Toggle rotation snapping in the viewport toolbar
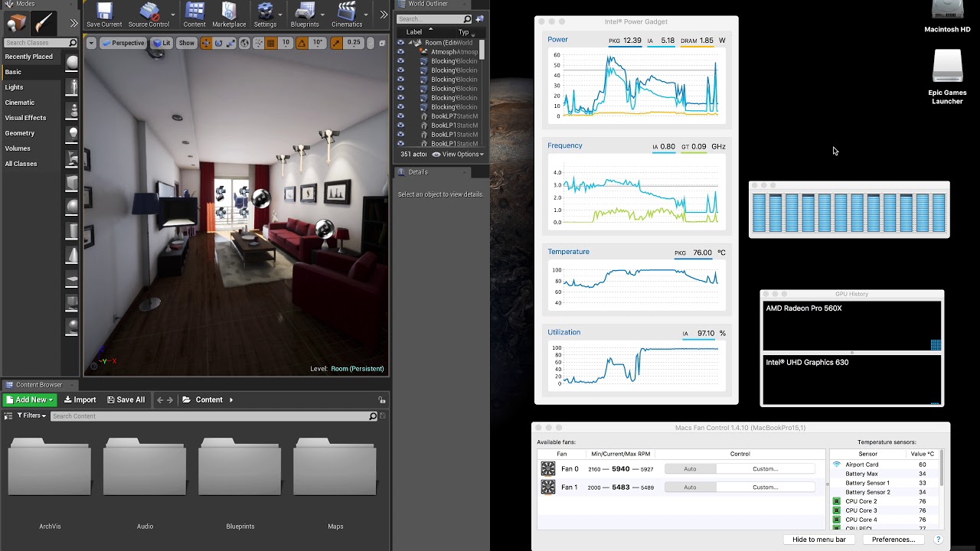The height and width of the screenshot is (551, 980). (302, 43)
